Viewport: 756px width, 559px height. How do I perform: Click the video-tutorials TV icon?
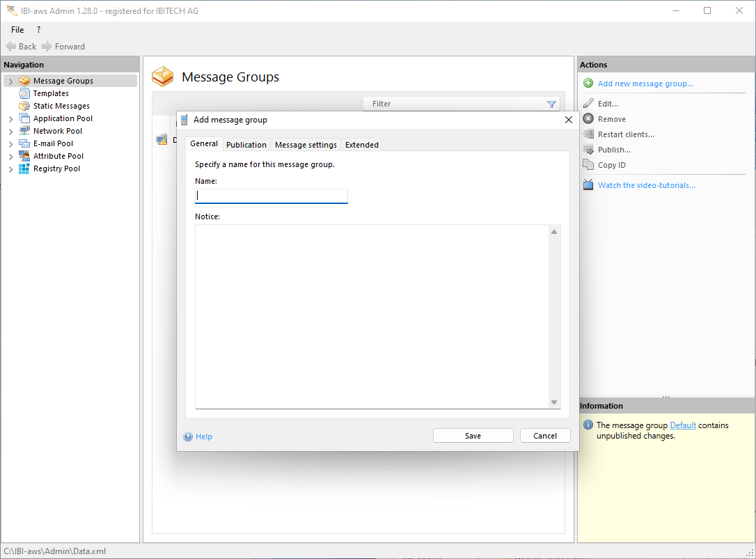588,185
